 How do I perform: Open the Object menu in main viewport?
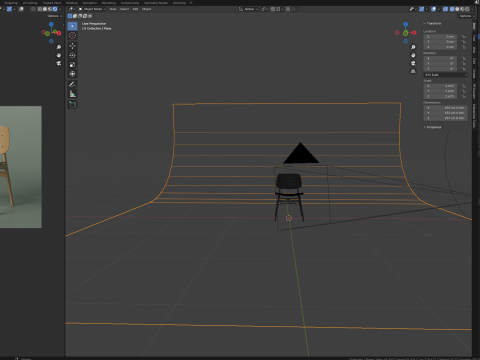click(147, 9)
